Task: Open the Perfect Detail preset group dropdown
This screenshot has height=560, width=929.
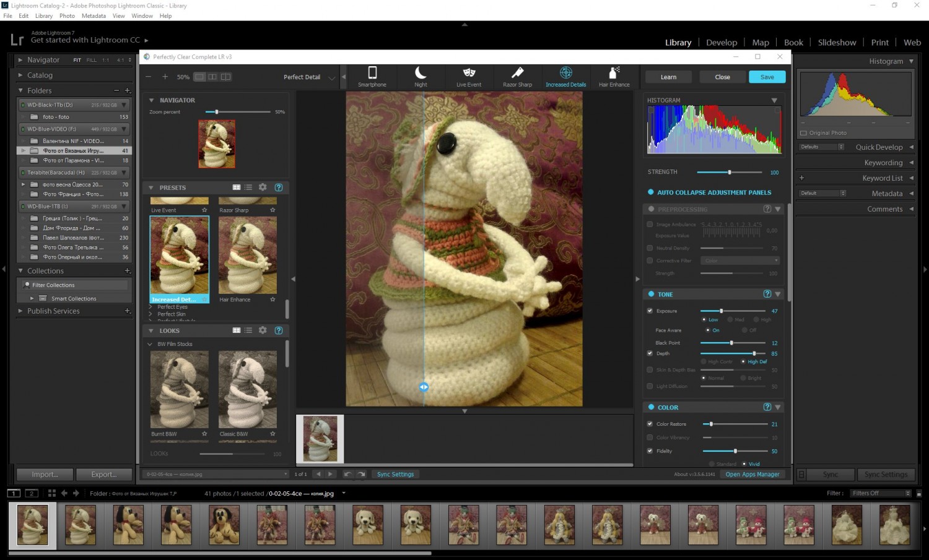Action: 331,77
